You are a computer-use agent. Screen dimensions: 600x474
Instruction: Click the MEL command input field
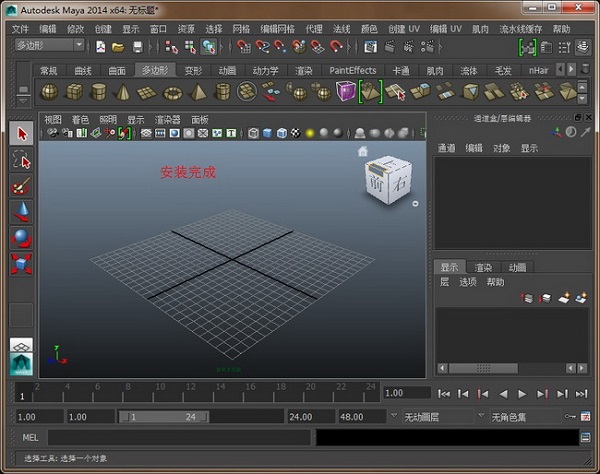pos(178,437)
